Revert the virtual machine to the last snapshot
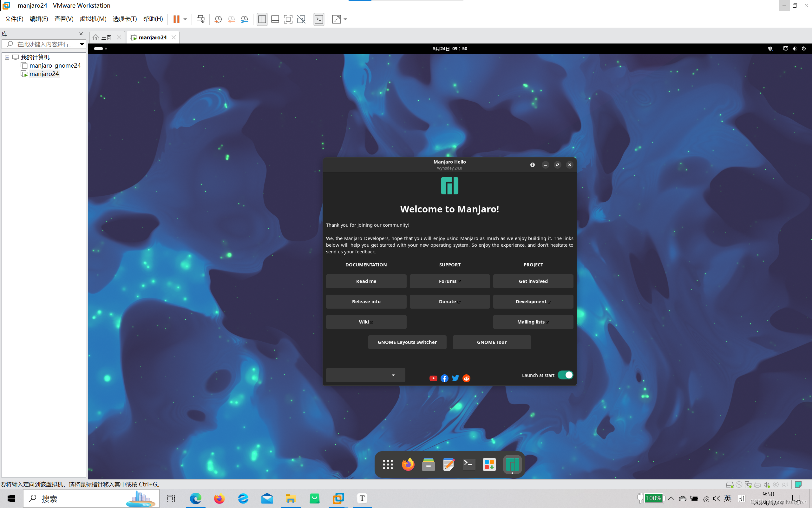812x508 pixels. point(231,19)
